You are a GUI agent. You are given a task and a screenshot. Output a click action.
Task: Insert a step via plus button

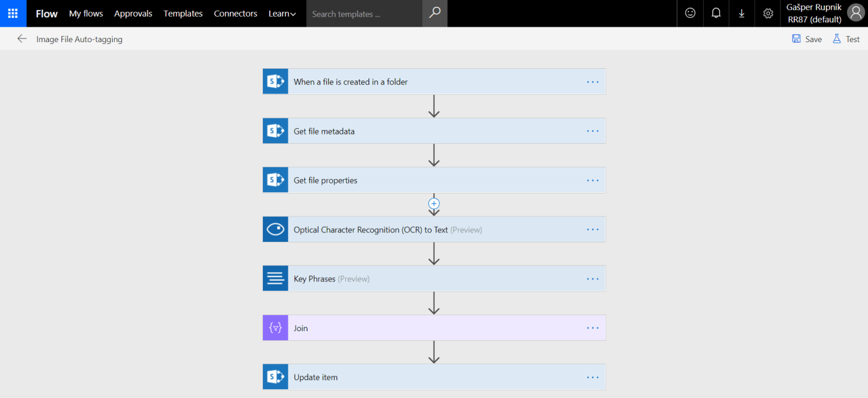[x=434, y=203]
